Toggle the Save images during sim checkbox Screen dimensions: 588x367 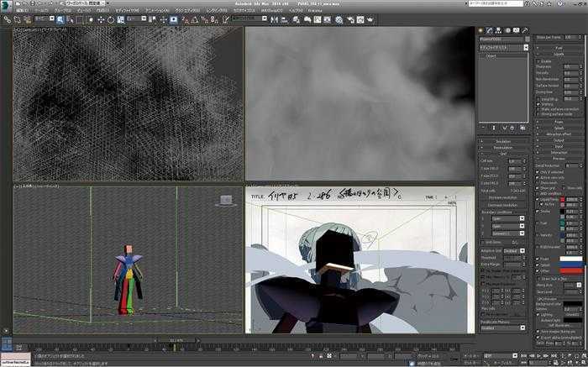pyautogui.click(x=538, y=332)
